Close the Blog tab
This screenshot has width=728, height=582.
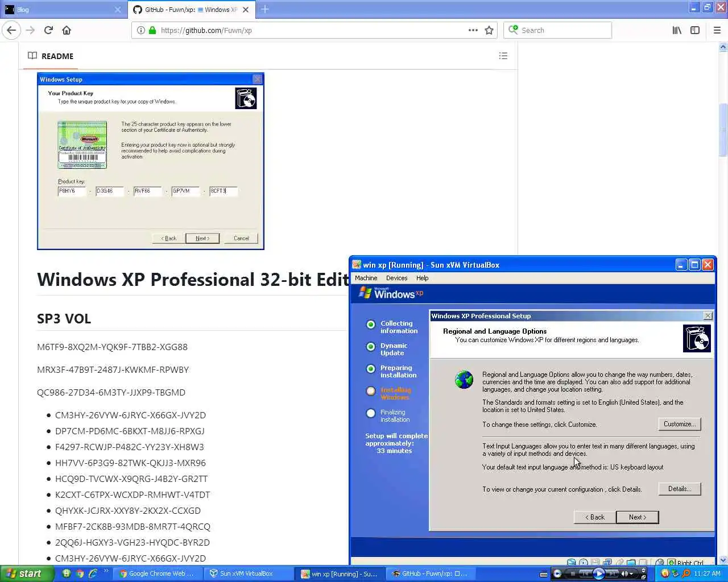pyautogui.click(x=118, y=10)
